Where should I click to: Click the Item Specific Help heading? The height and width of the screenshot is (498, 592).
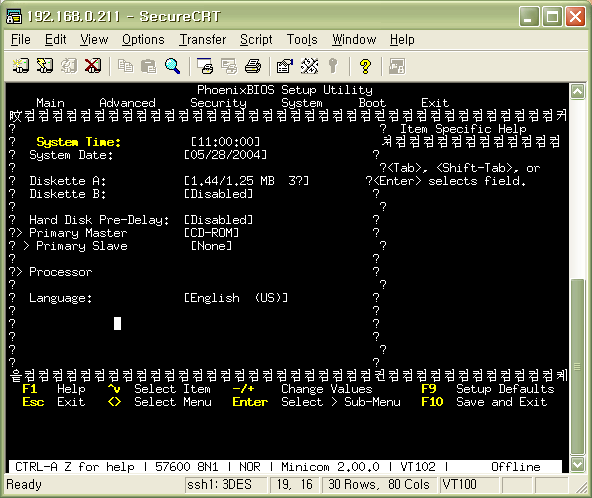tap(463, 129)
